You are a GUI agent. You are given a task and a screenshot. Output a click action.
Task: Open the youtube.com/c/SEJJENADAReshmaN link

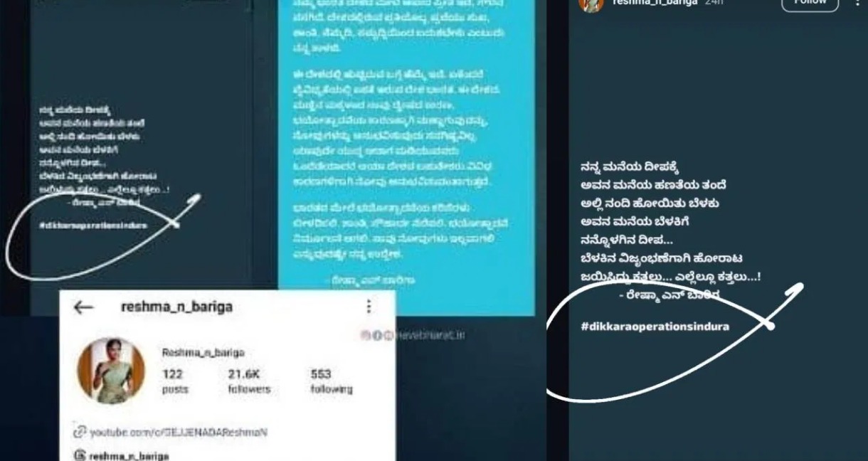pyautogui.click(x=179, y=432)
